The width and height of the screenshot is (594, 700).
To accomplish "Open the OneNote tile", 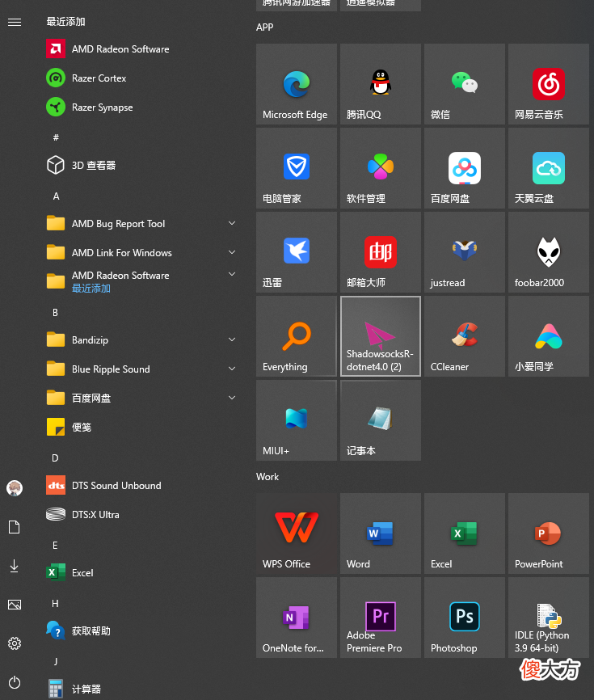I will tap(297, 618).
